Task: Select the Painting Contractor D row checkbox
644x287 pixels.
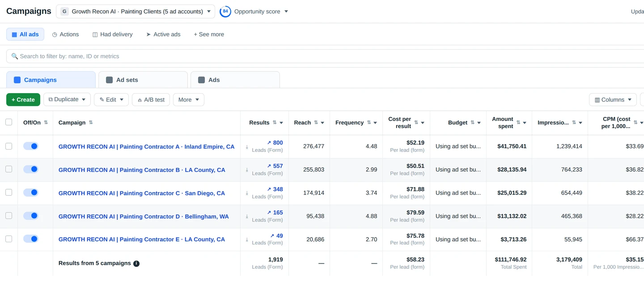Action: coord(8,216)
